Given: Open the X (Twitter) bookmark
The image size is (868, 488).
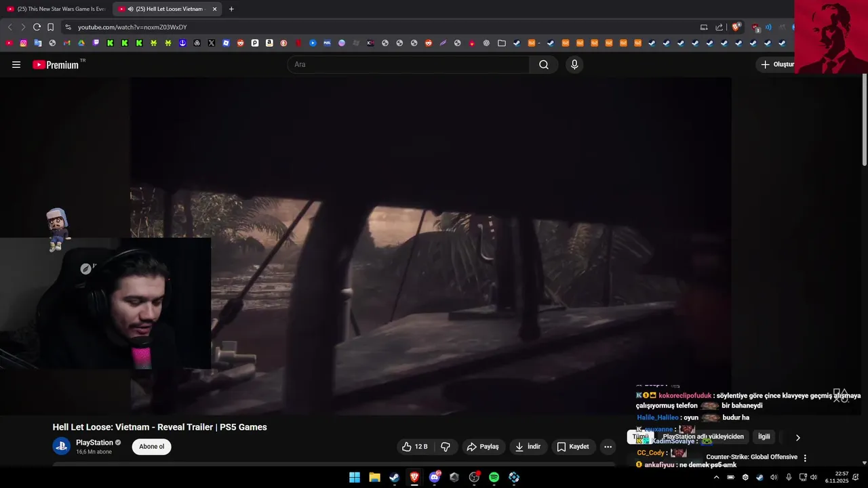Looking at the screenshot, I should [x=212, y=43].
